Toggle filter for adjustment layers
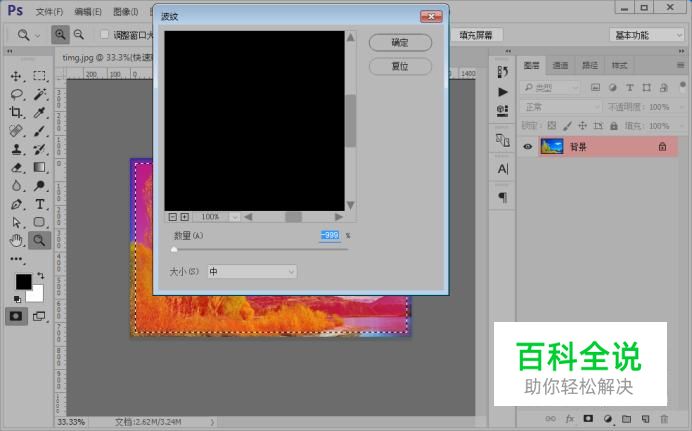The height and width of the screenshot is (431, 692). tap(613, 88)
